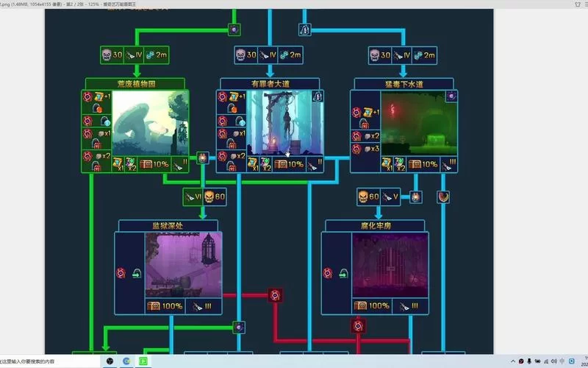Click the 有罪者大道 biome title
Screen dimensions: 588x368
click(x=270, y=84)
